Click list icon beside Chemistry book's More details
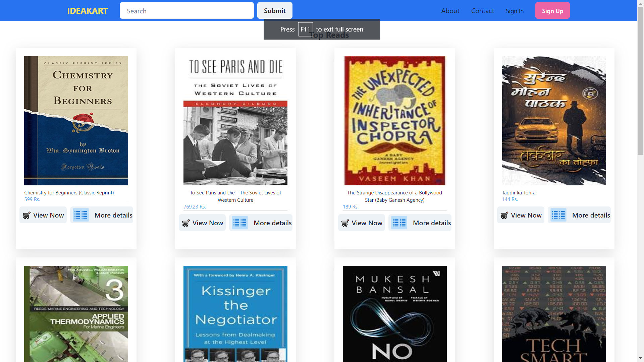The image size is (644, 362). [81, 215]
